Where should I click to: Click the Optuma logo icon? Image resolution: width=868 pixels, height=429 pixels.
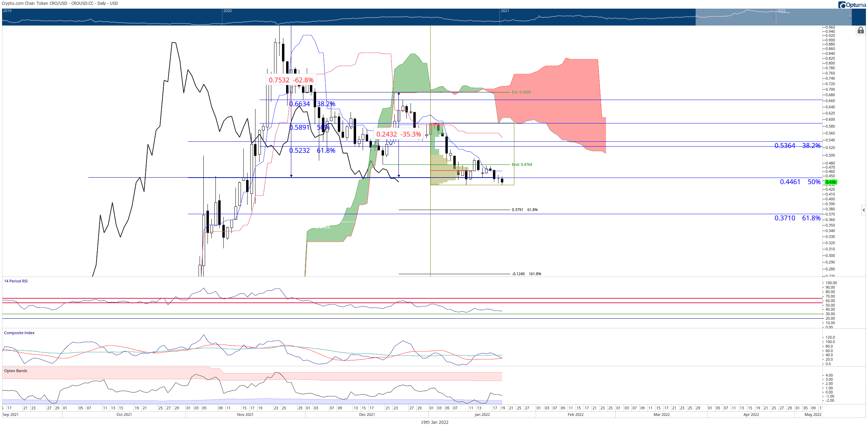tap(842, 5)
